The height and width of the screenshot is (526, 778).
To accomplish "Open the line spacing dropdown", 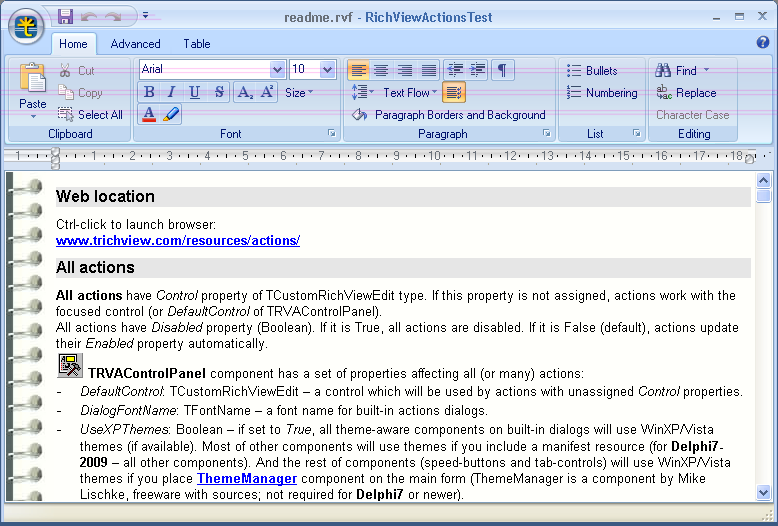I will pyautogui.click(x=363, y=92).
